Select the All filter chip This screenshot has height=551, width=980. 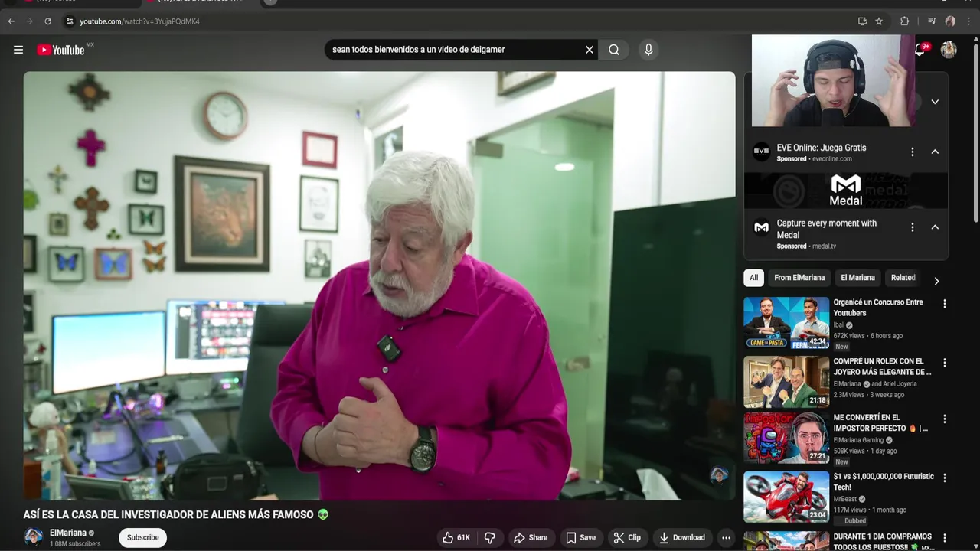[754, 278]
